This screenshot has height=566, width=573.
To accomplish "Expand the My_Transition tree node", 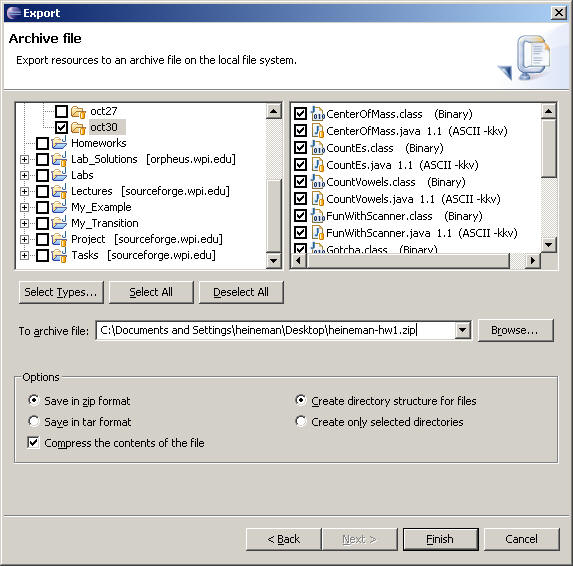I will (x=24, y=223).
